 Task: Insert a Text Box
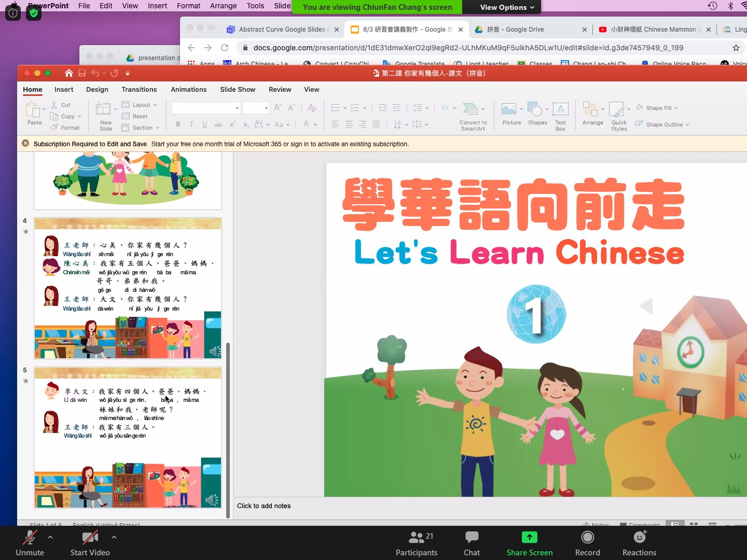coord(560,109)
